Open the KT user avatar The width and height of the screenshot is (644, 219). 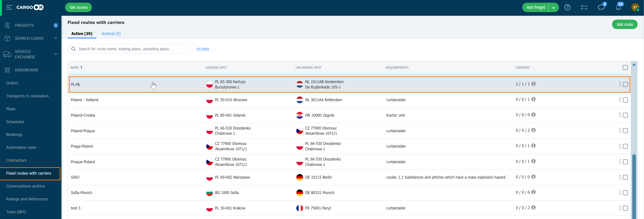pos(635,7)
